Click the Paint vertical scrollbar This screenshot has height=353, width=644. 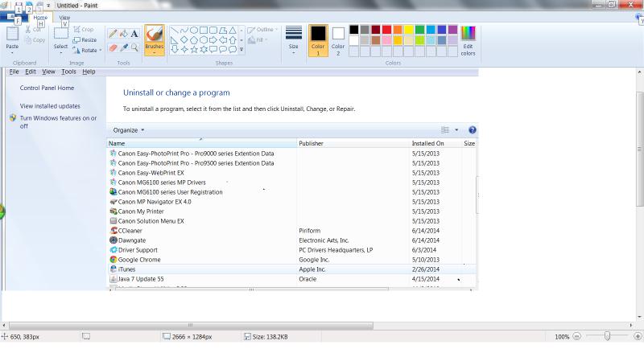click(640, 149)
